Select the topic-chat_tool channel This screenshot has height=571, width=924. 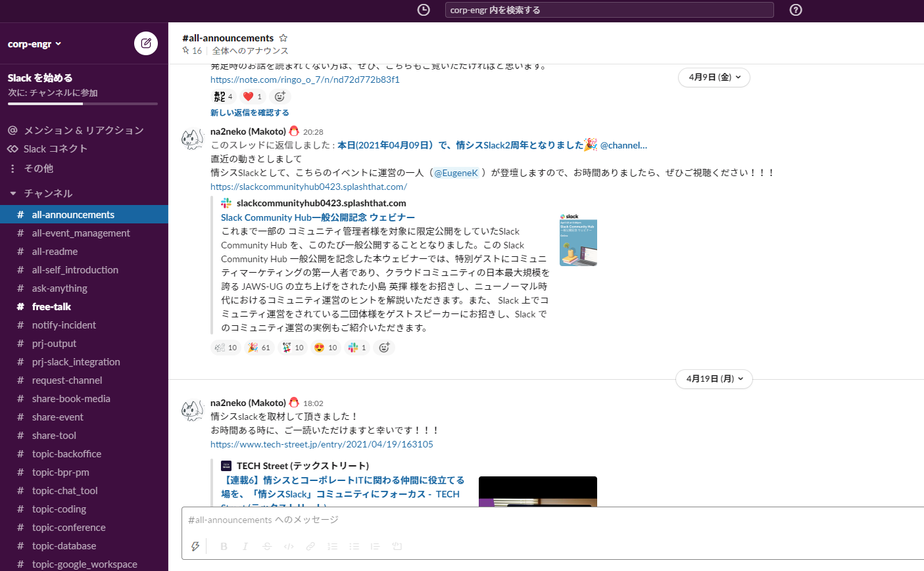[84, 490]
